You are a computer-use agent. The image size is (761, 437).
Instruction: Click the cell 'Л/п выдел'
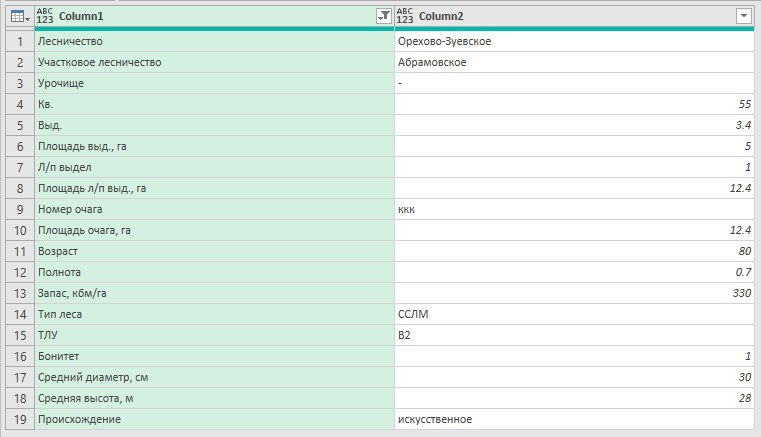[215, 167]
